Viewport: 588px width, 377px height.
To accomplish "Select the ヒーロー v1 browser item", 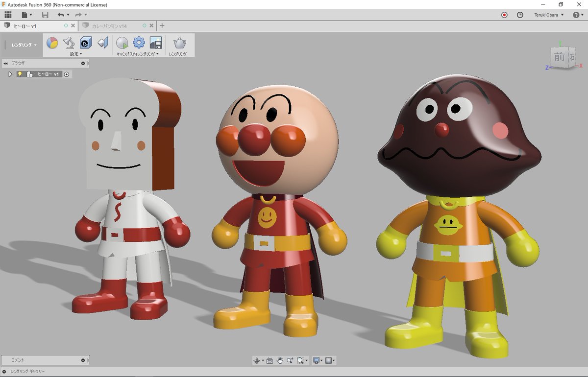I will click(49, 74).
